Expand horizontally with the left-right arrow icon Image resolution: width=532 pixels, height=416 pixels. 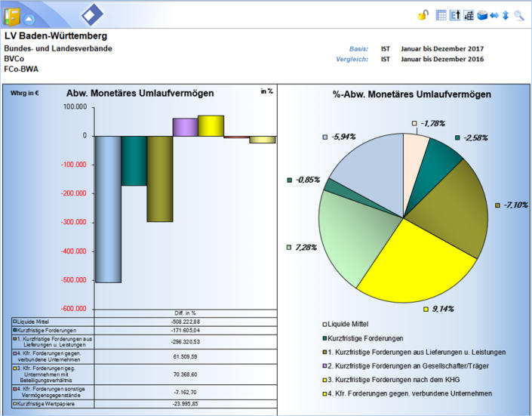click(x=494, y=15)
